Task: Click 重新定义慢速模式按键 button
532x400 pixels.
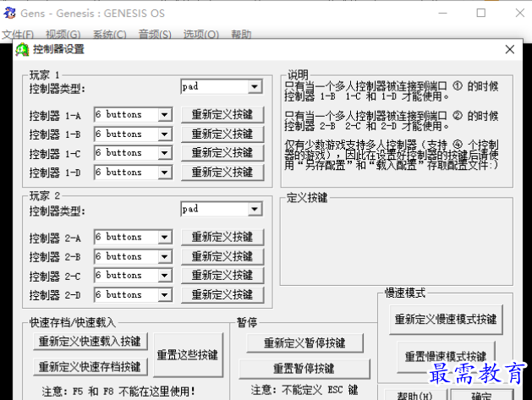Action: pos(446,320)
